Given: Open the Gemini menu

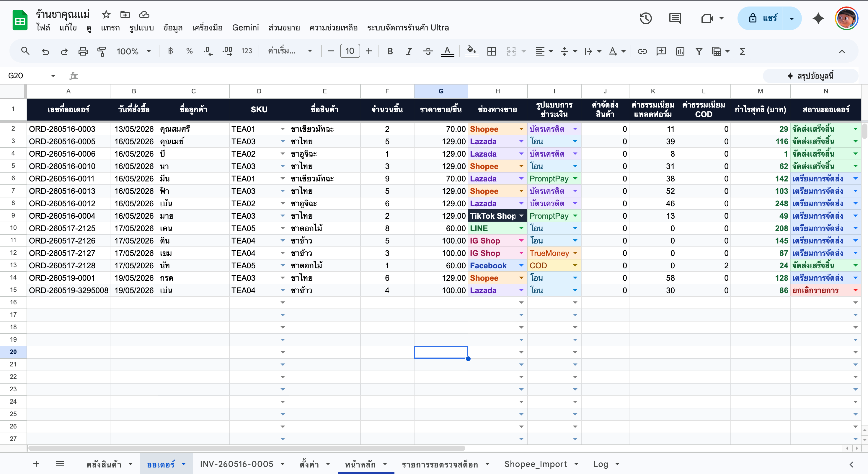Looking at the screenshot, I should coord(245,28).
